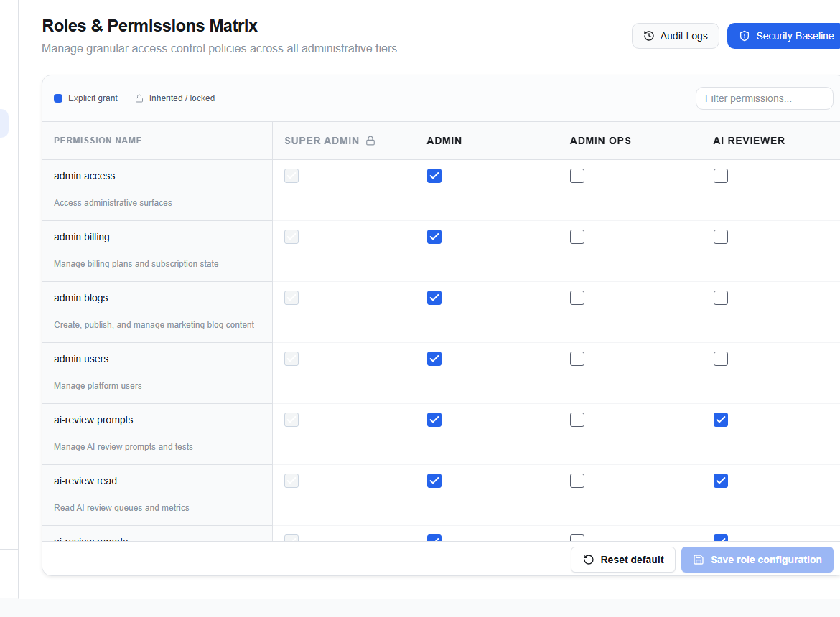Click locked Super Admin checkbox for admin:users
Image resolution: width=840 pixels, height=617 pixels.
pos(291,359)
